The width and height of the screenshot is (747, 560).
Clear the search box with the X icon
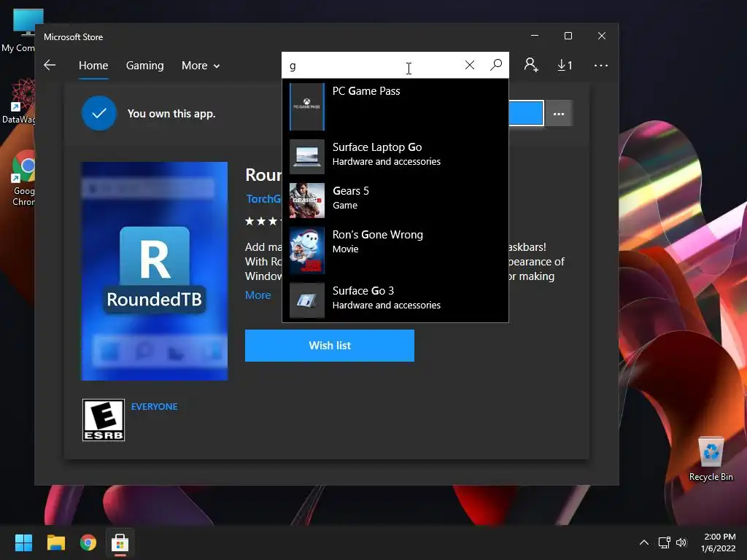[x=469, y=65]
